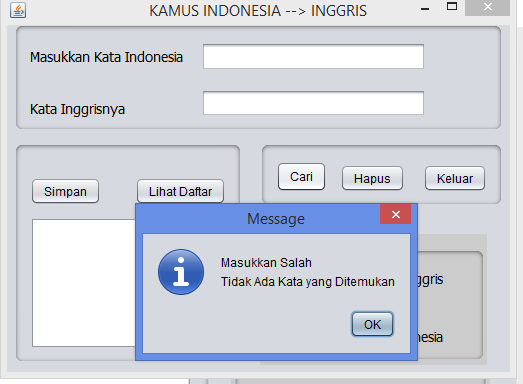This screenshot has width=523, height=384.
Task: Click the Keluar exit button
Action: pyautogui.click(x=455, y=178)
